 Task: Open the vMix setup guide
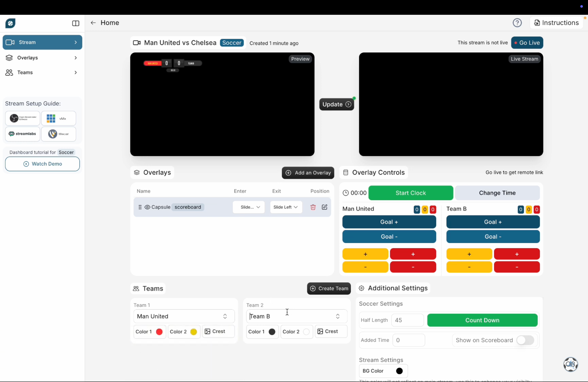(59, 118)
